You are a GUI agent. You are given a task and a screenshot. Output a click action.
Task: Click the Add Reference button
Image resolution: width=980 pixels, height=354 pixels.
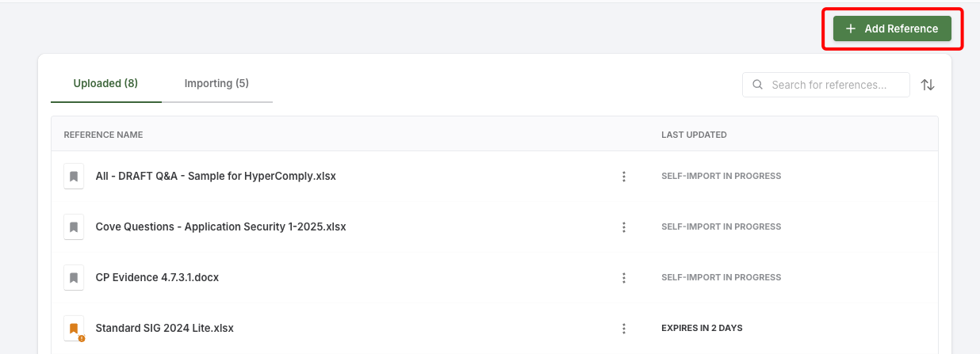click(x=892, y=29)
